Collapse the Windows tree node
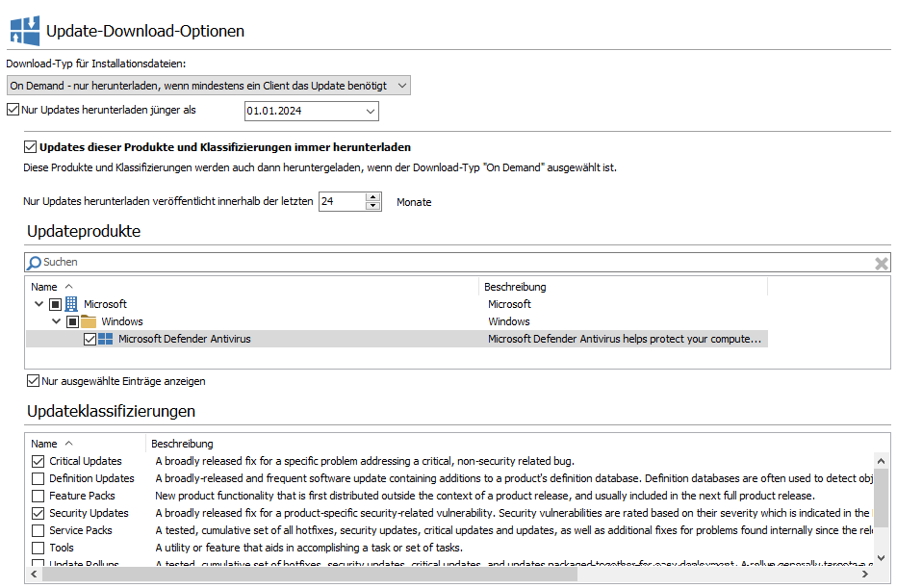This screenshot has height=588, width=897. point(56,321)
